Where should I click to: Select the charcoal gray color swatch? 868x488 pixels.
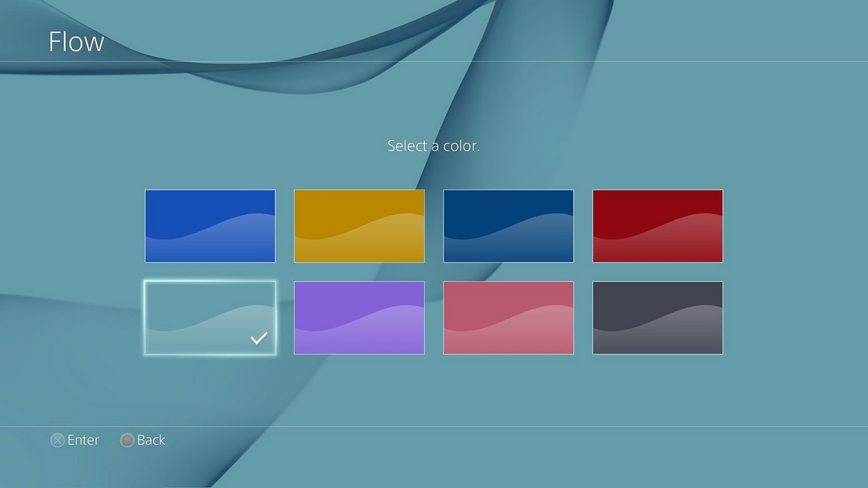pyautogui.click(x=658, y=317)
